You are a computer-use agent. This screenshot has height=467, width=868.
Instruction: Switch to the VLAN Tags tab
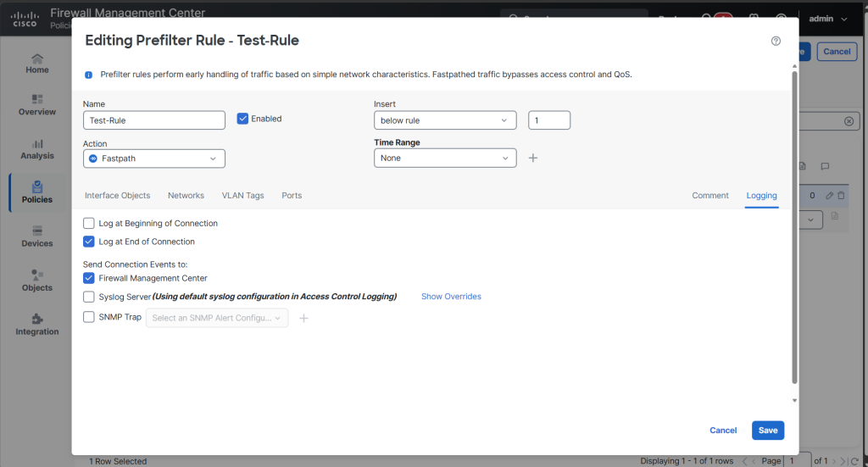[x=243, y=195]
